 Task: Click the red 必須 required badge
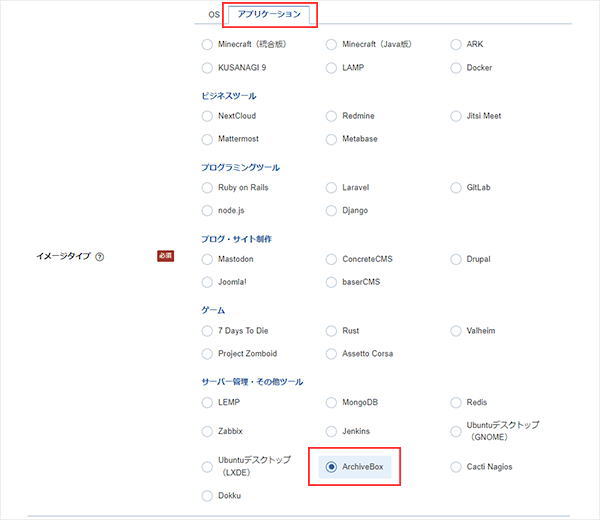click(166, 256)
